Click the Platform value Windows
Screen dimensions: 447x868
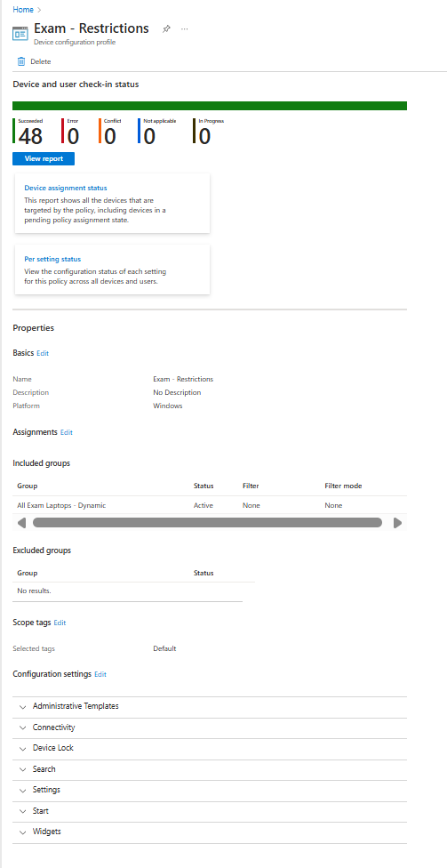(x=168, y=406)
